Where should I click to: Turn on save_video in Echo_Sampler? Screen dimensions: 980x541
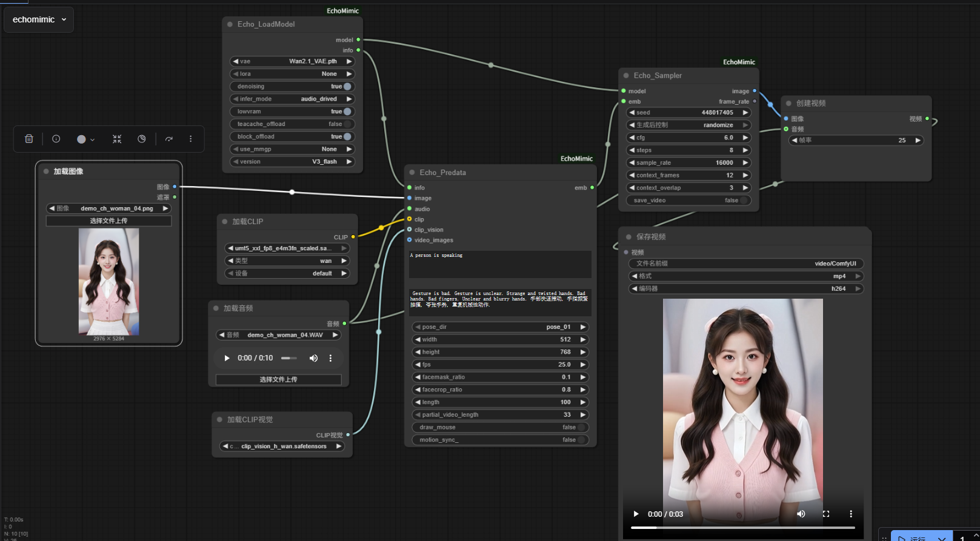click(744, 201)
